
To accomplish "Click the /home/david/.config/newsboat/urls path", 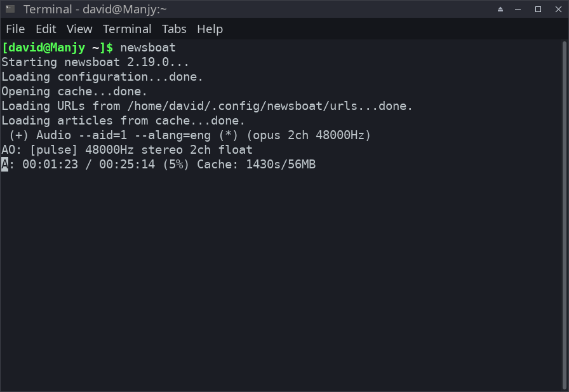I will 236,106.
